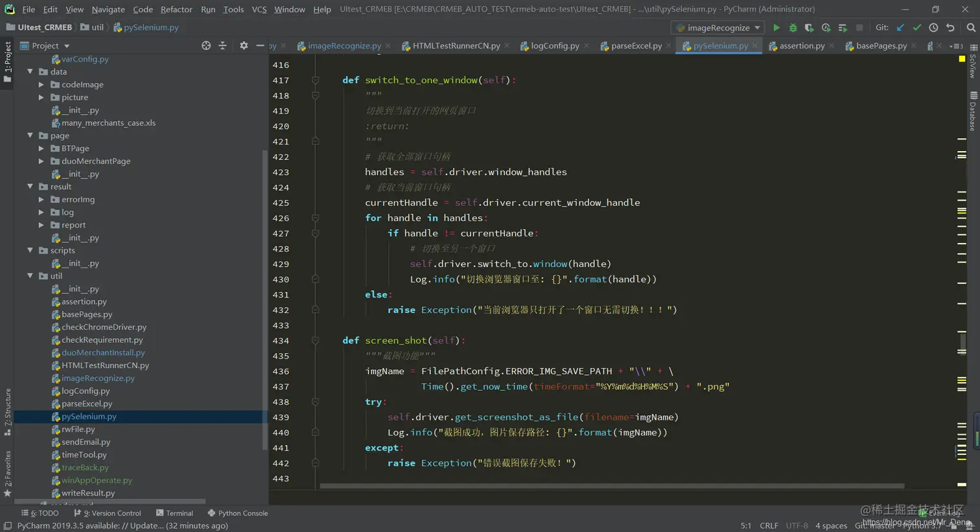Click the locate file crosshair icon in Project panel
This screenshot has height=532, width=980.
point(206,46)
